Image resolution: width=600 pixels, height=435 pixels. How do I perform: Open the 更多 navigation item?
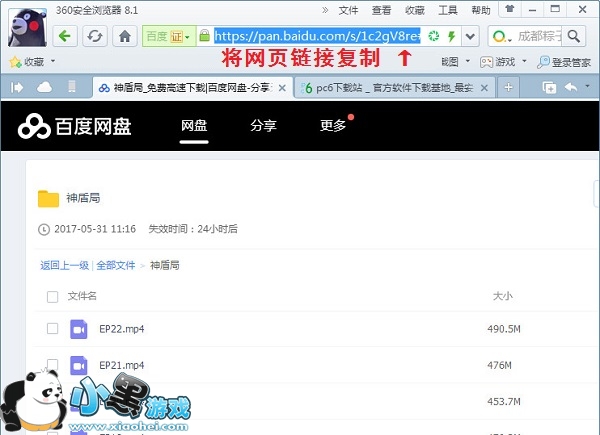[x=333, y=125]
